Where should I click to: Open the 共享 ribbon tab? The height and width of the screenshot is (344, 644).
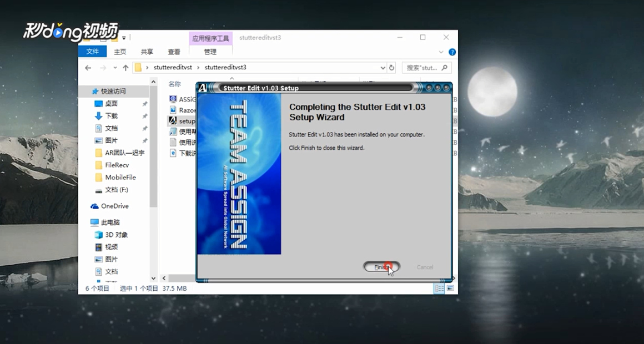[x=147, y=52]
